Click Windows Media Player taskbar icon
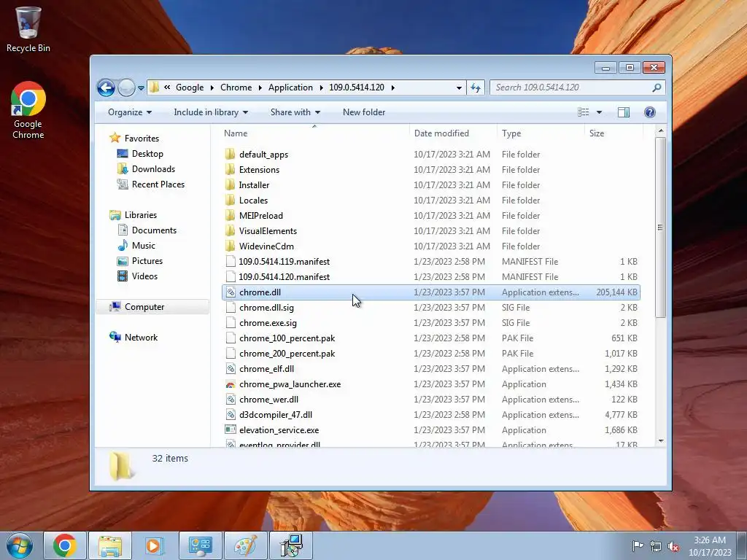 click(155, 545)
